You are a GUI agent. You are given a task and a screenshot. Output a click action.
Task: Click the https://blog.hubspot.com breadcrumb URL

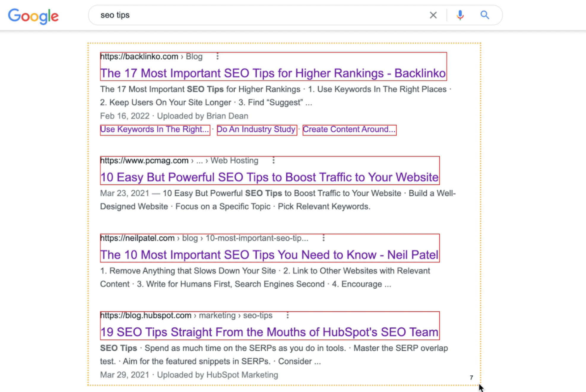tap(145, 315)
